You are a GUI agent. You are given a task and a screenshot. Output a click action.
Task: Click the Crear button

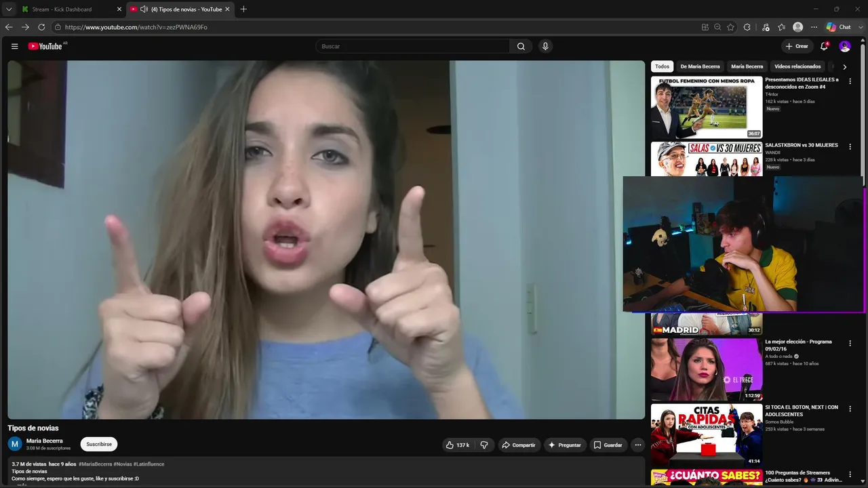797,46
